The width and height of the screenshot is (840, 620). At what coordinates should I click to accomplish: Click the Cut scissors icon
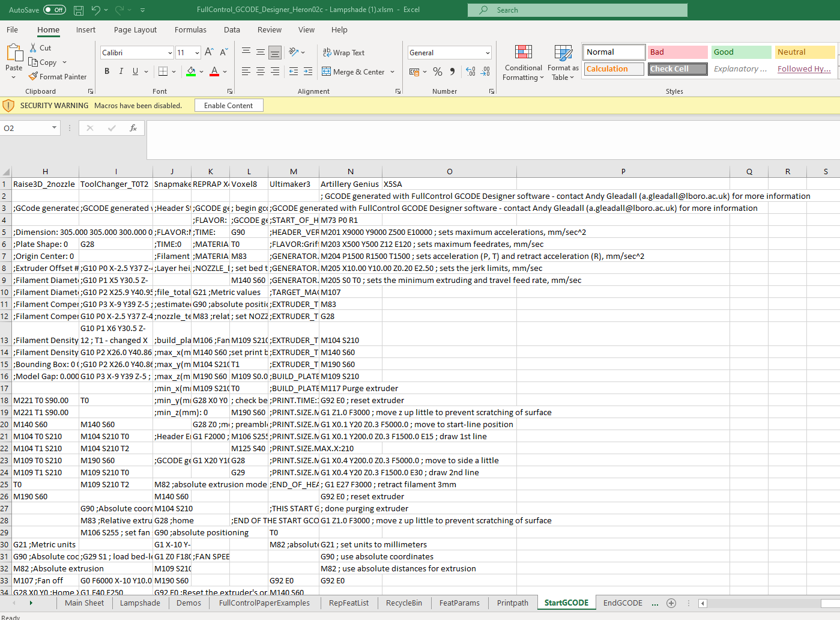34,47
